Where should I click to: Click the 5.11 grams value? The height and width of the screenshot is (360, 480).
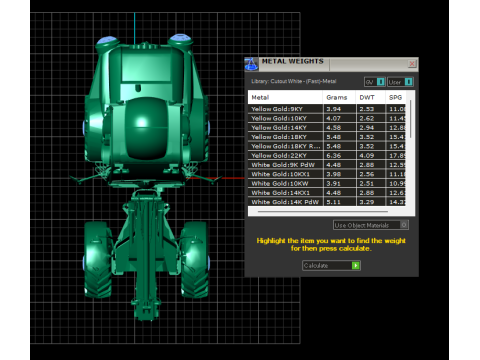point(334,202)
